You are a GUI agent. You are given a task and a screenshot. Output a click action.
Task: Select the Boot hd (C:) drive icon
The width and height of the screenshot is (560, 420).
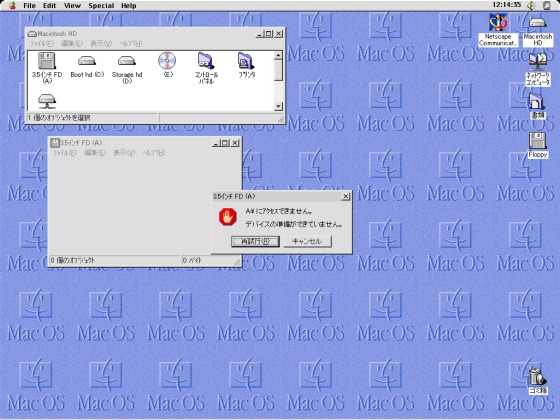point(87,61)
